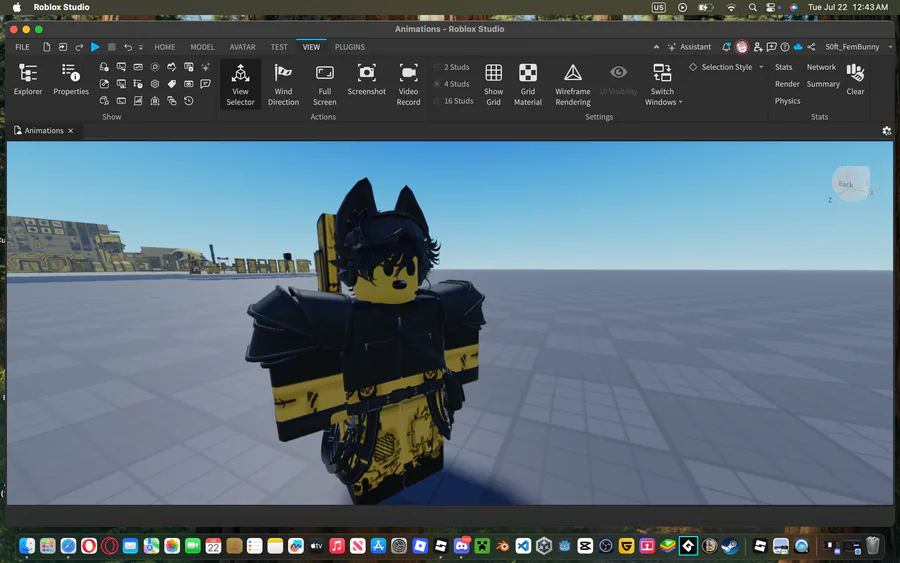Open viewport settings gear

click(x=886, y=131)
